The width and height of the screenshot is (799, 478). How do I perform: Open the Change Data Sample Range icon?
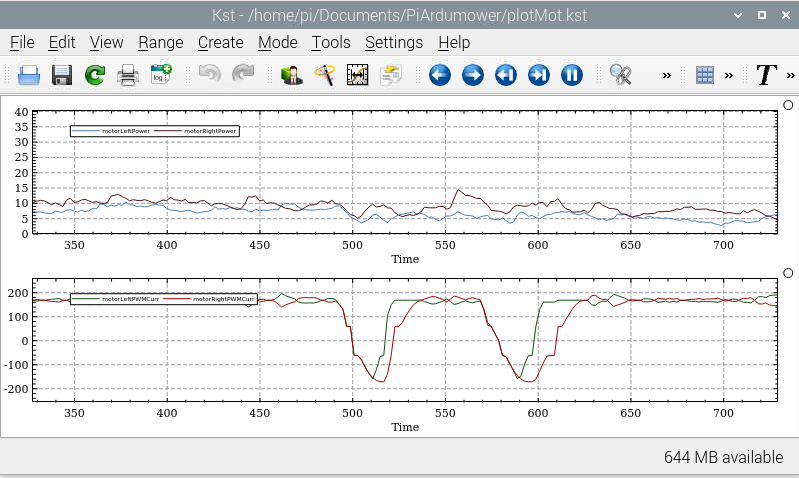[357, 75]
